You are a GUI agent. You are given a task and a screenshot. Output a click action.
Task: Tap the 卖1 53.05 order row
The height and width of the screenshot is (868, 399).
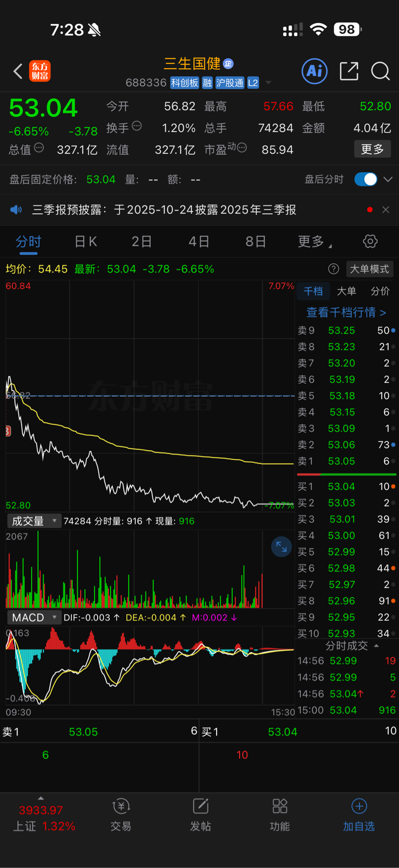[x=347, y=461]
